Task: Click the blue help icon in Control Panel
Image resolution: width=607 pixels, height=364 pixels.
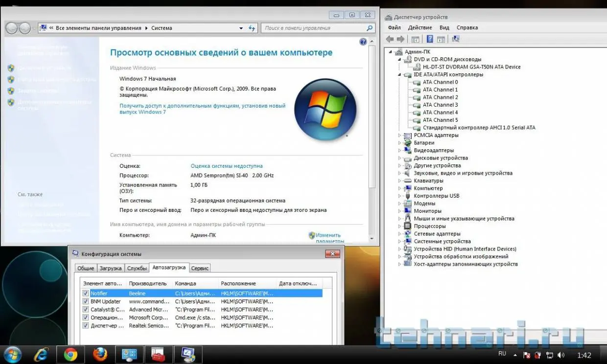Action: 363,42
